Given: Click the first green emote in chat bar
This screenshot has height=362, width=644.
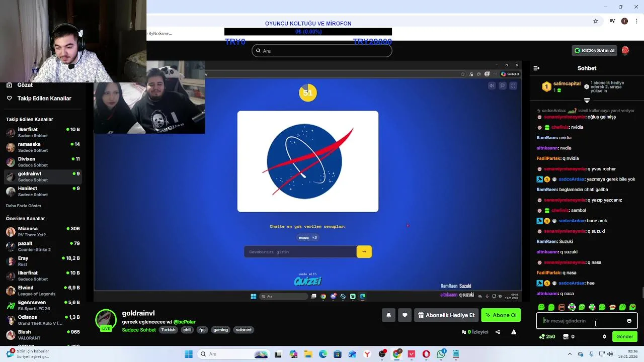Looking at the screenshot, I should tap(541, 307).
